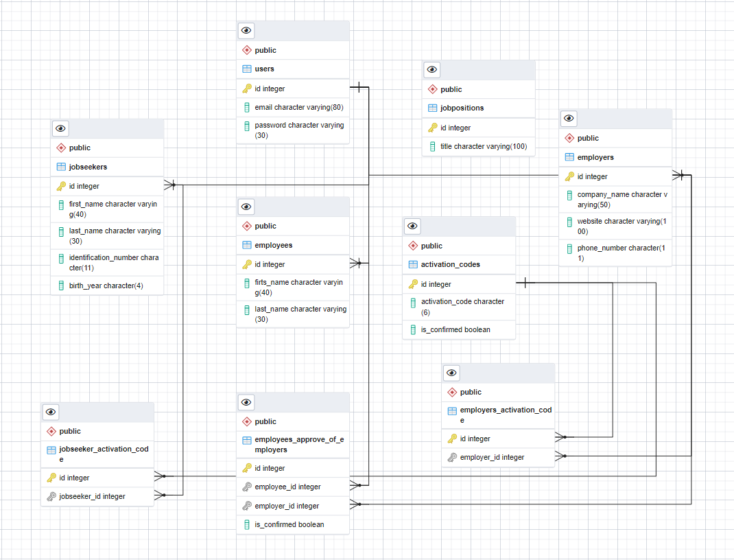Image resolution: width=734 pixels, height=560 pixels.
Task: Click the foreign key icon on employer_id in employees_approve_of_employers
Action: coord(247,505)
